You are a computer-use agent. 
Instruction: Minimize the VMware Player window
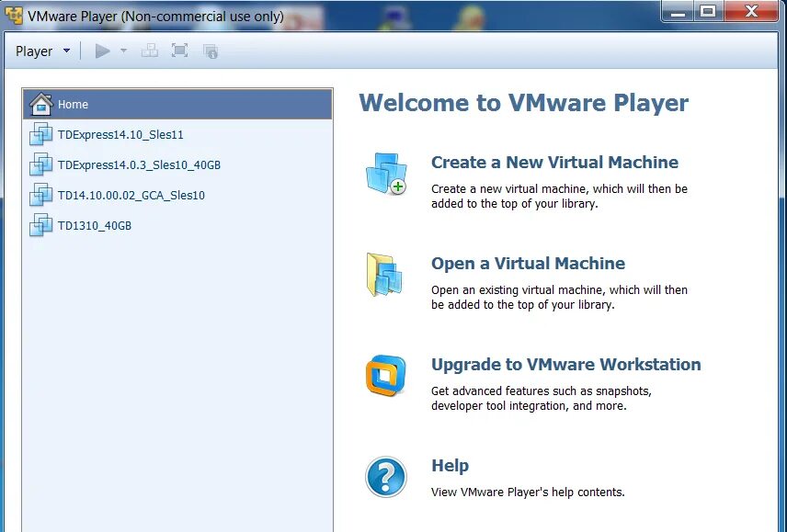coord(679,12)
